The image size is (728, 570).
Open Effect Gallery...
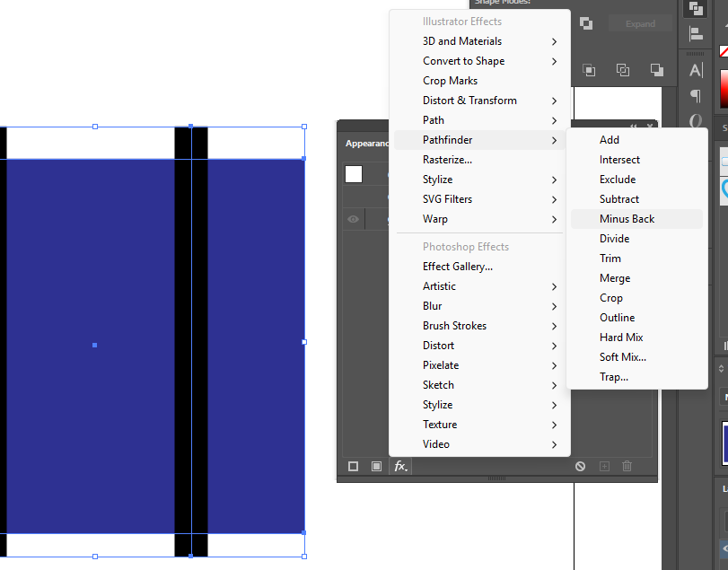point(479,267)
